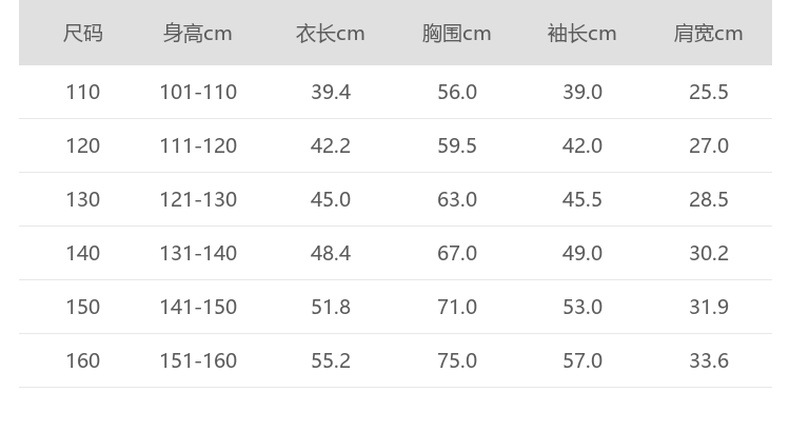Click the 39.4 garment length value

pos(330,92)
